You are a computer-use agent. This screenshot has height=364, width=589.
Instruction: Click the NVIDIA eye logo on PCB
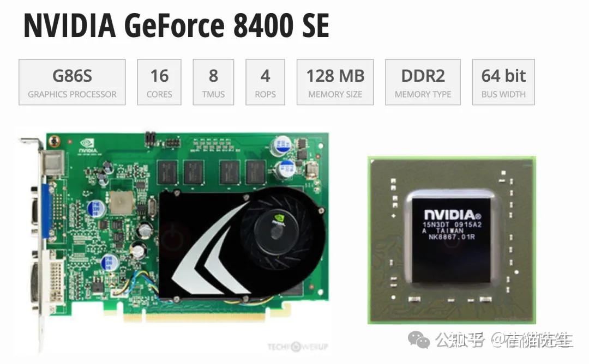(88, 146)
